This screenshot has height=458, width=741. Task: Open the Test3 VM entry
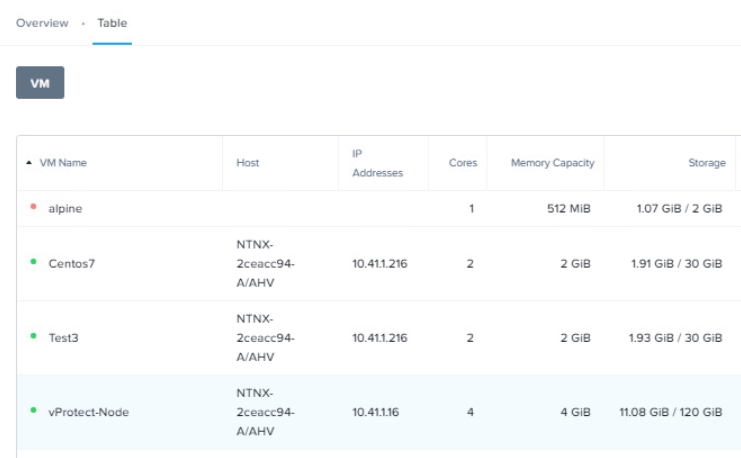(63, 338)
